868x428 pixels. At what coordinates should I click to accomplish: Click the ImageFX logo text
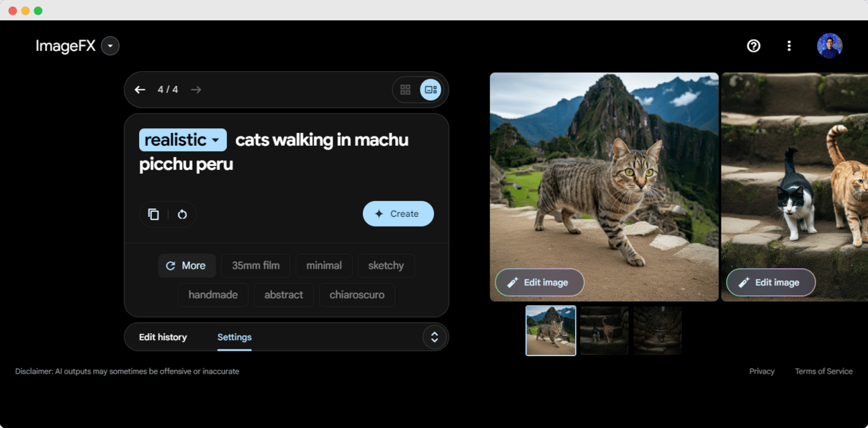66,46
